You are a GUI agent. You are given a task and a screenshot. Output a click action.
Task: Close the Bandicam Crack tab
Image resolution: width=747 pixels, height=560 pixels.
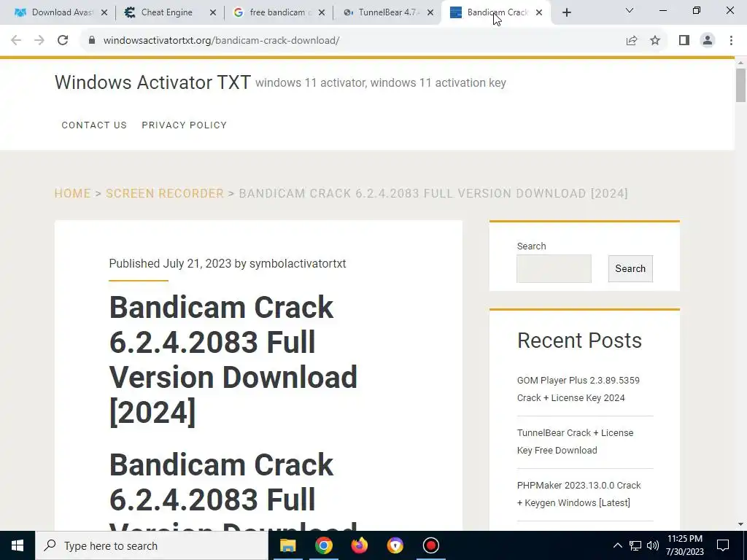coord(539,12)
